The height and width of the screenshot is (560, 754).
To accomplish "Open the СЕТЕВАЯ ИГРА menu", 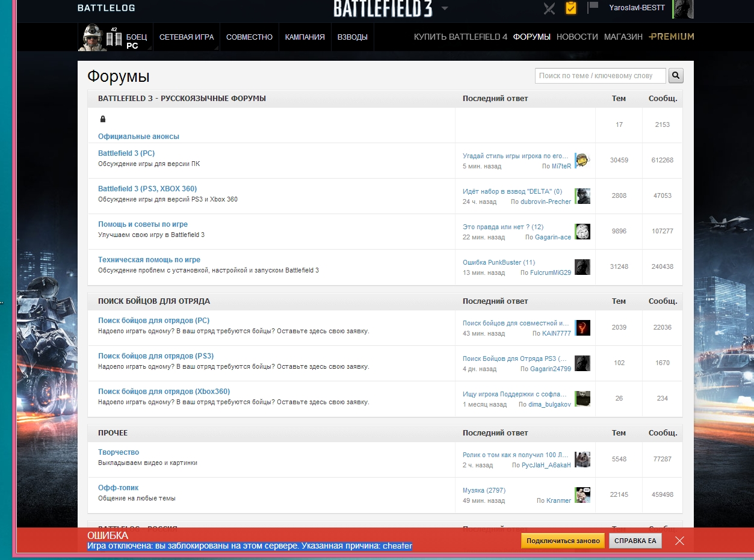I will [x=187, y=37].
